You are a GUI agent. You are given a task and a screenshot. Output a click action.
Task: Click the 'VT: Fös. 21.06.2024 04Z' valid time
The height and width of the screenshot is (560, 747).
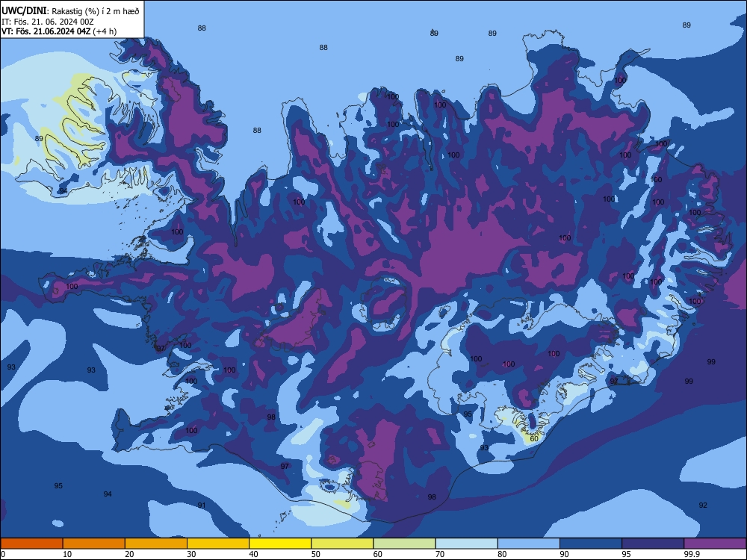pos(46,31)
